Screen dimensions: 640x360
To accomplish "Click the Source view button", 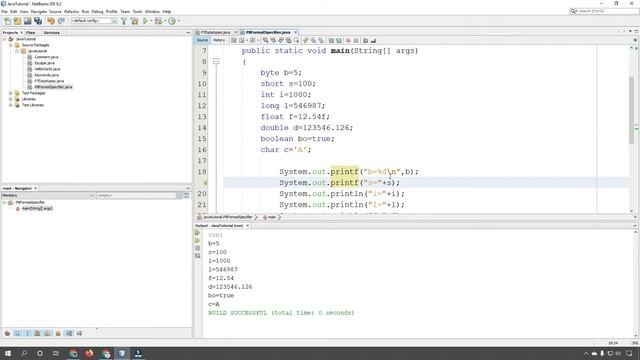I will point(202,40).
